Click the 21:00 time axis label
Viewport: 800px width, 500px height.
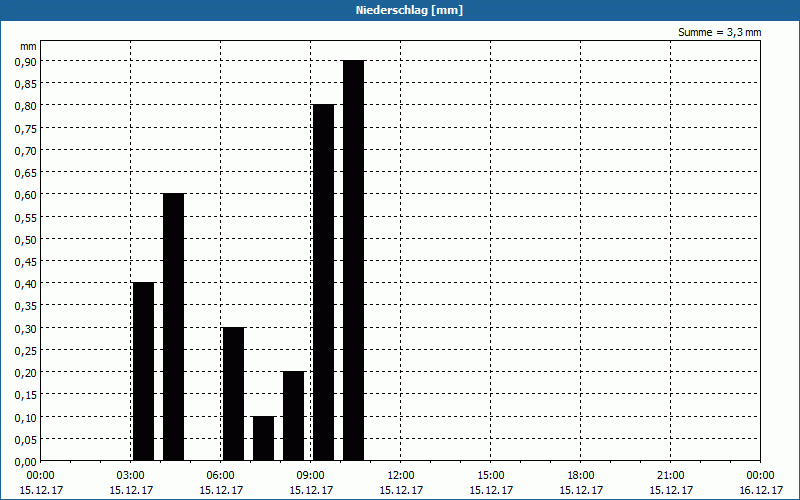click(670, 476)
